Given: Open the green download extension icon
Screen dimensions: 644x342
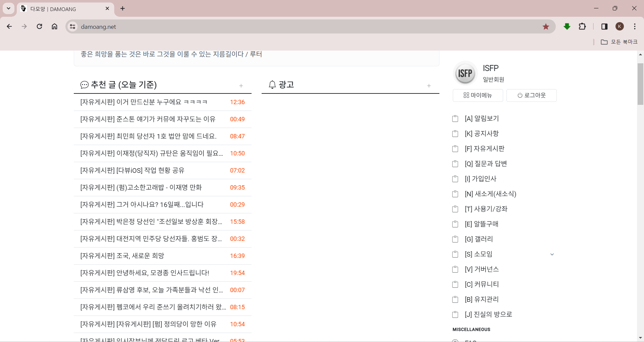Looking at the screenshot, I should coord(567,26).
